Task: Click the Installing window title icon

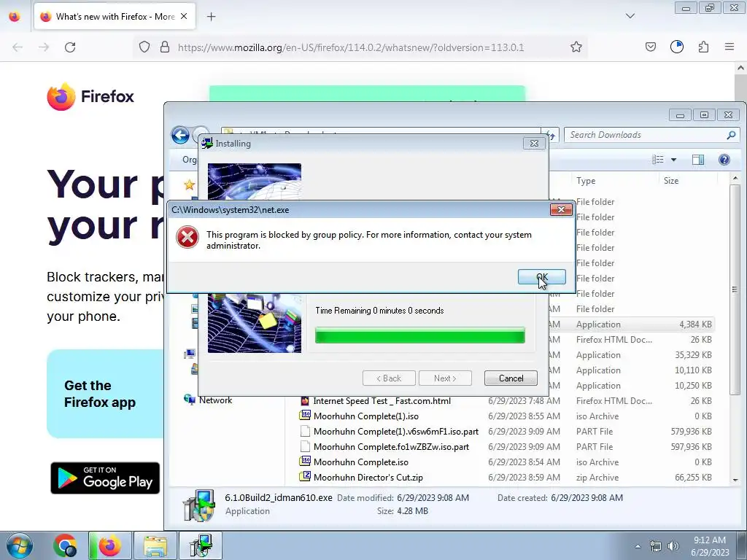Action: click(206, 143)
